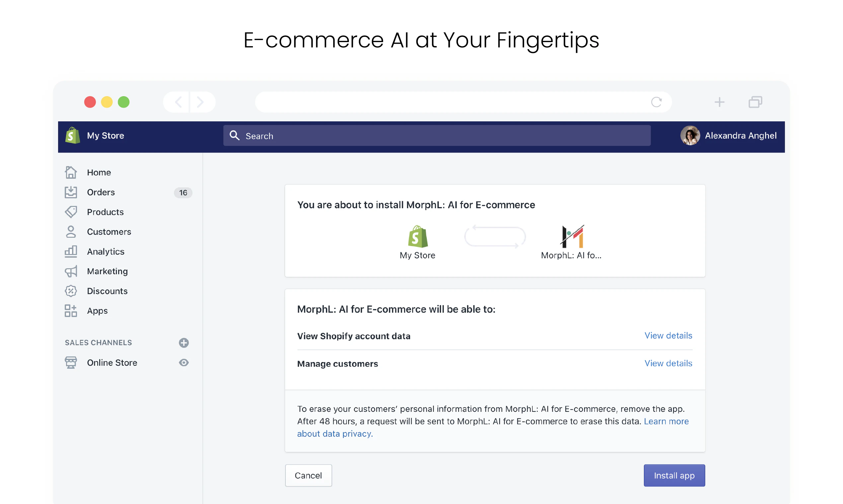
Task: Click the Install app button
Action: click(x=674, y=475)
